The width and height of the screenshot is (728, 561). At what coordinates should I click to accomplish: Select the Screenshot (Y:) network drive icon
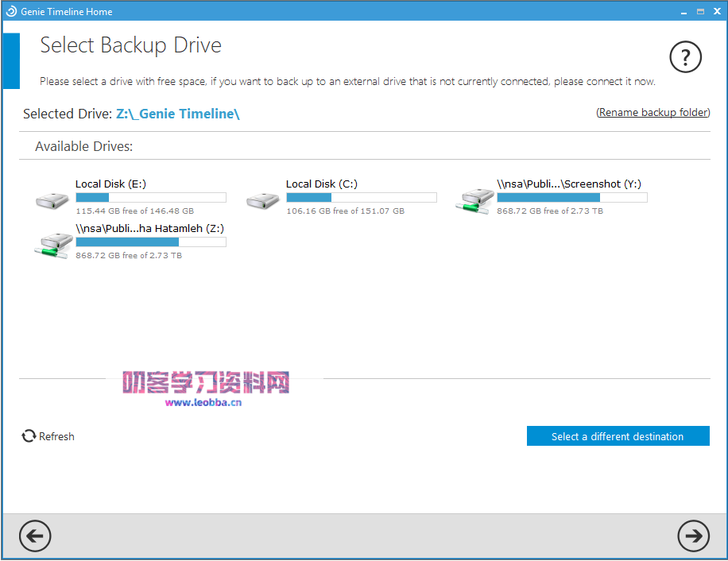(x=474, y=201)
